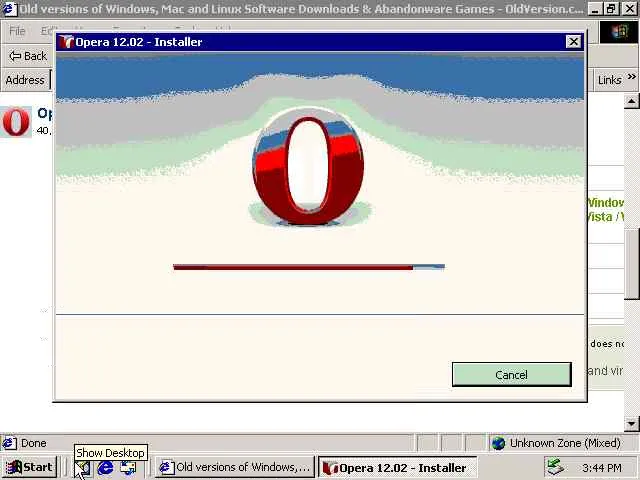Cancel the Opera 12.02 installation
The image size is (640, 480).
click(x=511, y=374)
